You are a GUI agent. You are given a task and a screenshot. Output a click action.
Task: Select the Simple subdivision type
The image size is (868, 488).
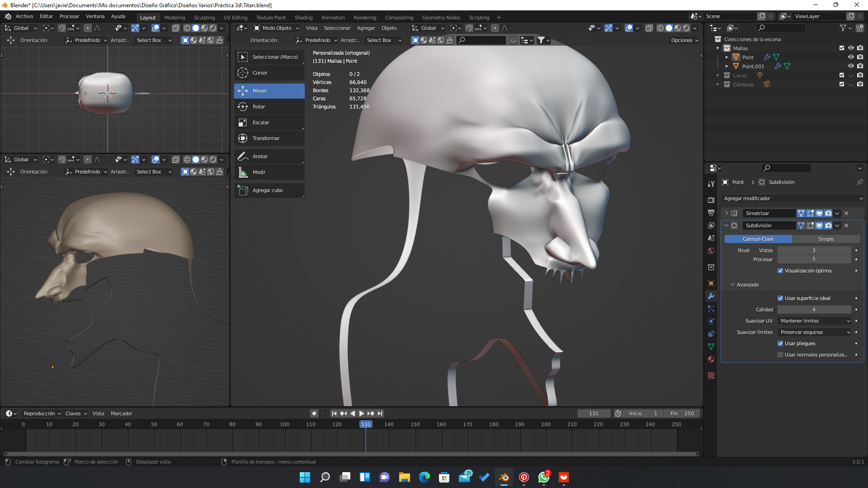pos(826,239)
